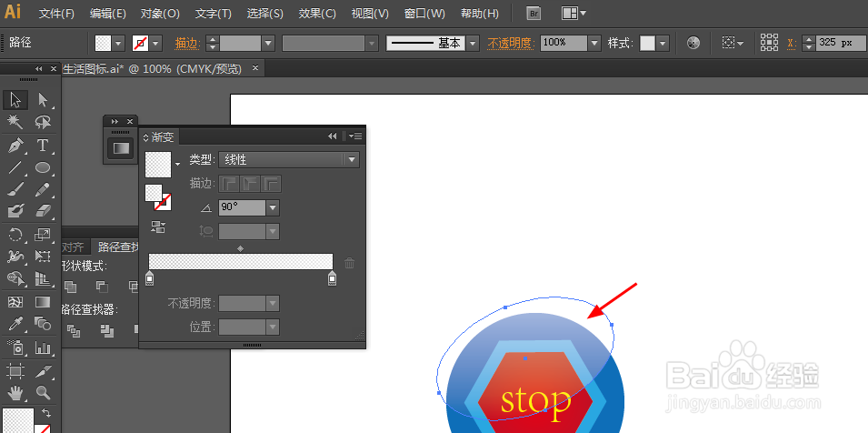
Task: Pick the Column Graph tool
Action: (x=43, y=347)
